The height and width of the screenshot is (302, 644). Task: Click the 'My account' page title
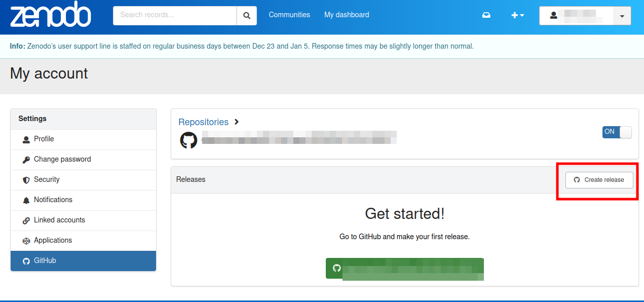coord(49,73)
